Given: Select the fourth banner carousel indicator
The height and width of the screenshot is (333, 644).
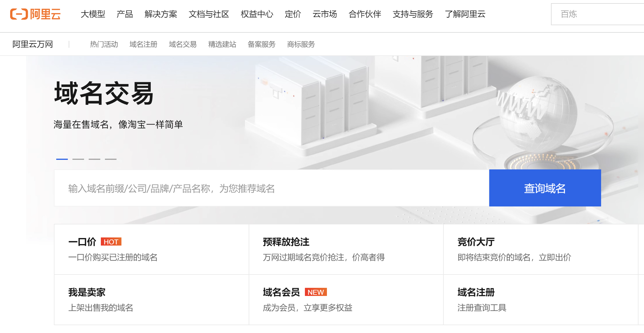Looking at the screenshot, I should coord(111,159).
